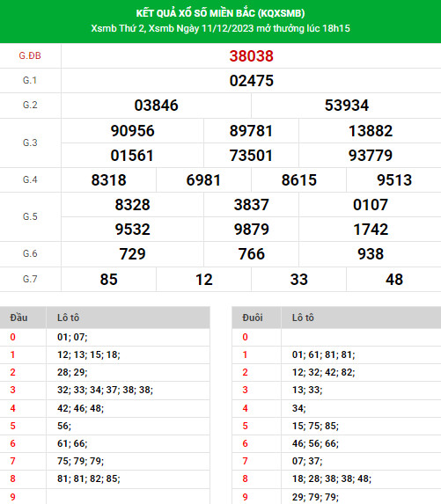Viewport: 441px width, 504px height.
Task: Select G.3 result 93779
Action: click(x=371, y=156)
